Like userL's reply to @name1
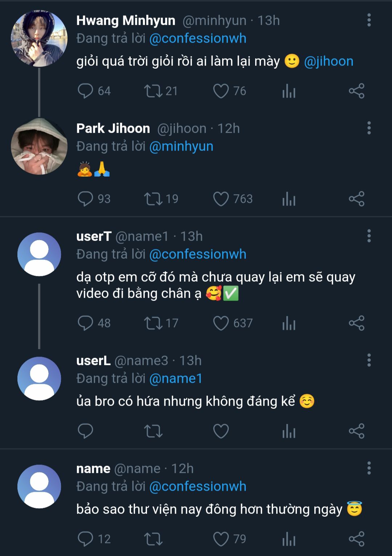 [221, 431]
